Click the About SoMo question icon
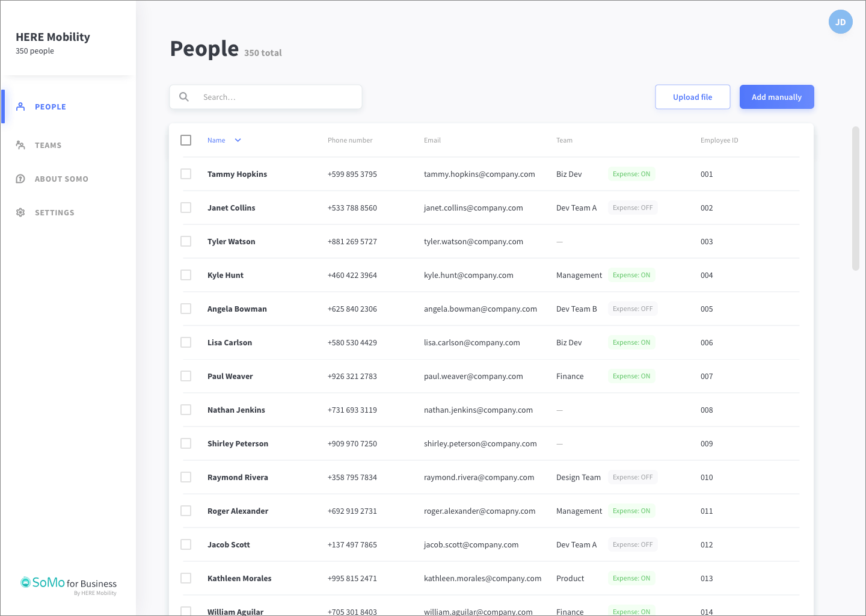 [x=20, y=179]
